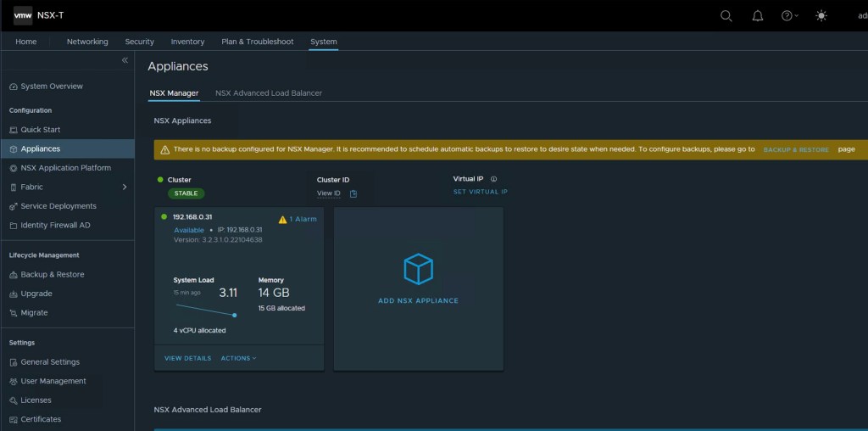The width and height of the screenshot is (868, 431).
Task: Click the Backup & Restore banner link
Action: (x=796, y=149)
